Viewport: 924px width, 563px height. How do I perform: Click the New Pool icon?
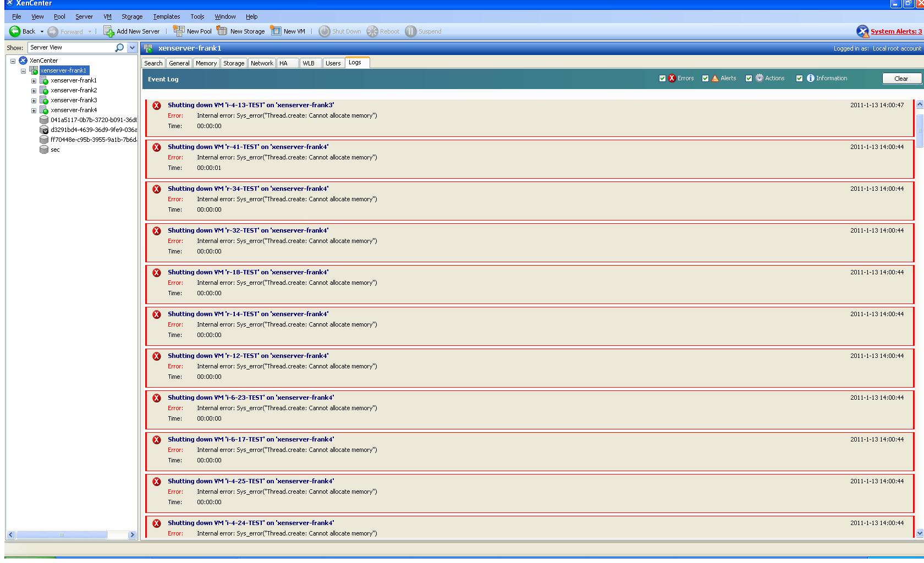[179, 31]
